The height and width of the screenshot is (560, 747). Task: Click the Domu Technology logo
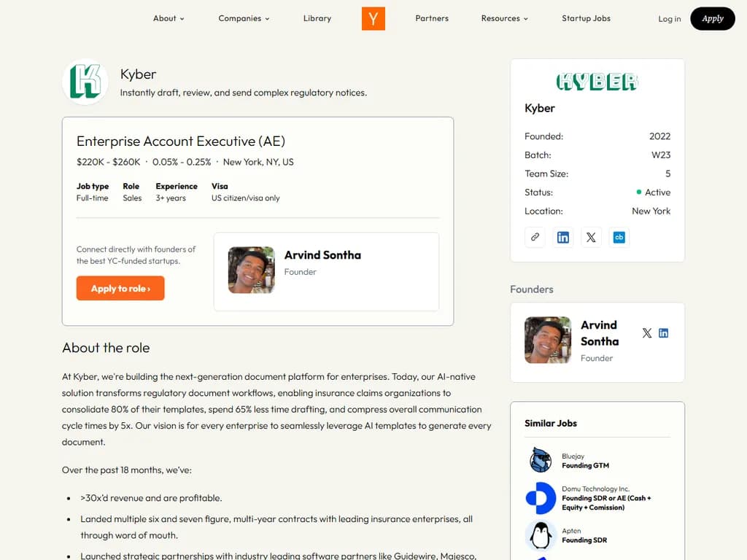(x=539, y=499)
